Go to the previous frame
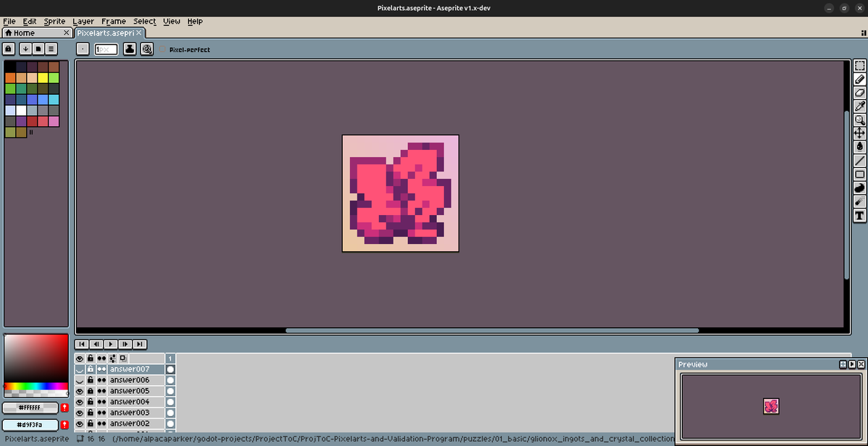 click(x=96, y=344)
